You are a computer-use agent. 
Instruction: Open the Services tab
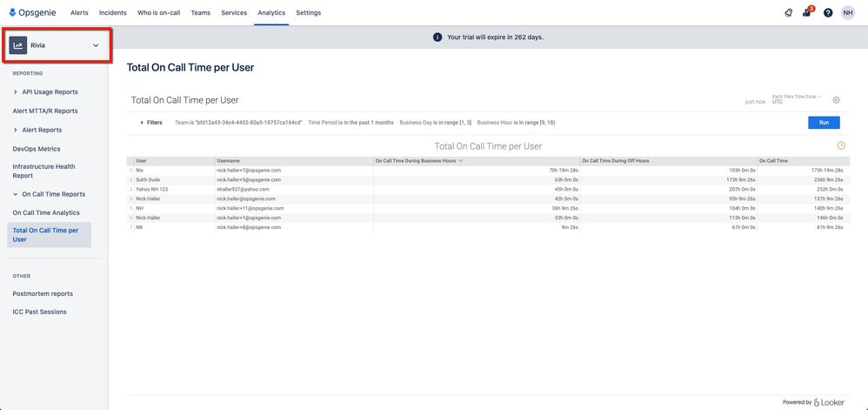[x=234, y=13]
